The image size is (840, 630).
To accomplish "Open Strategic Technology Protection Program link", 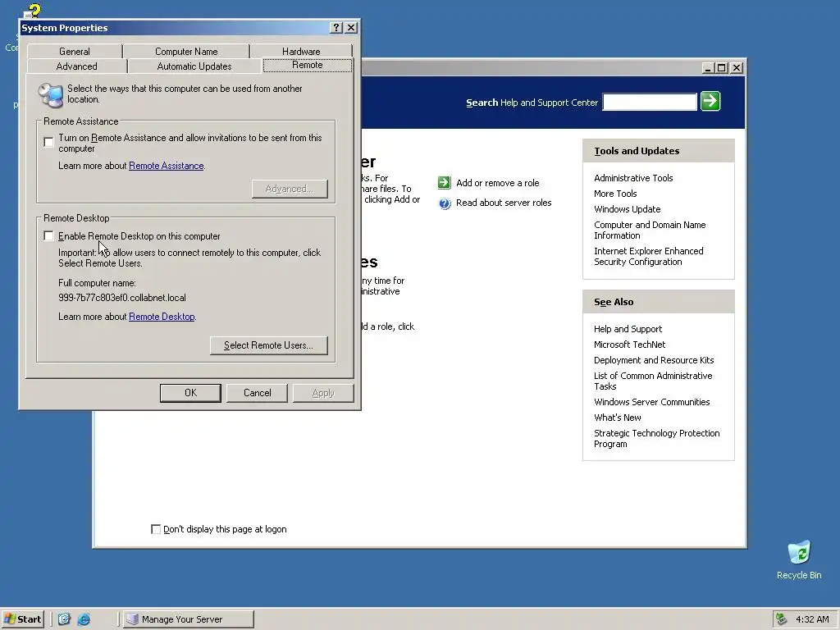I will 657,438.
